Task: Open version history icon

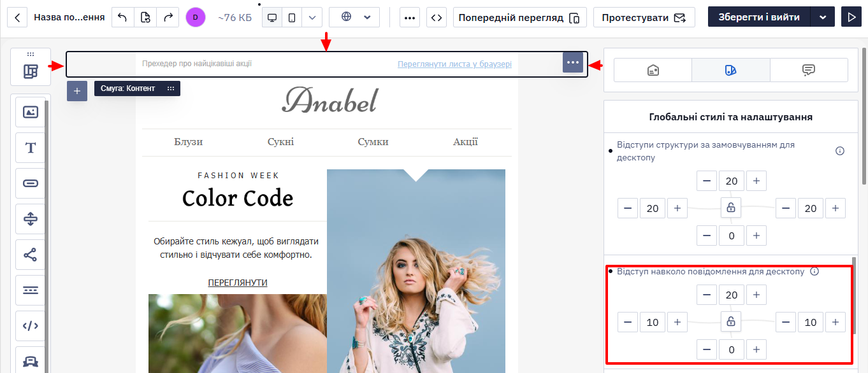Action: [145, 17]
